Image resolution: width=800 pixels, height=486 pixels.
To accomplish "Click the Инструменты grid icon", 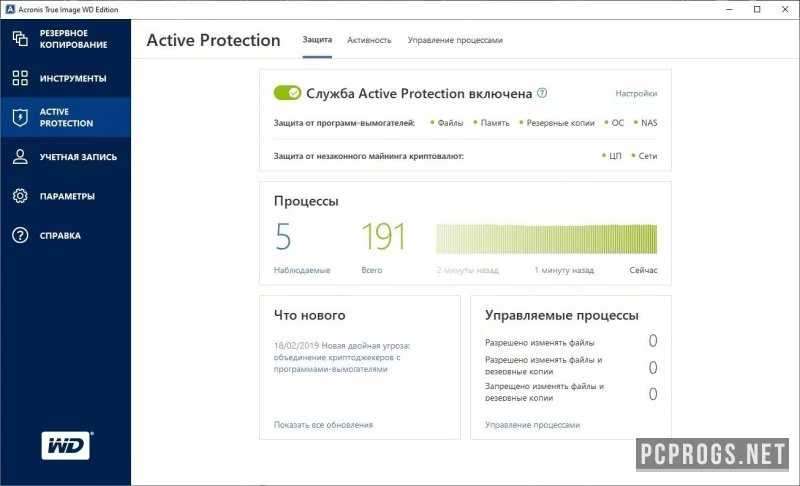I will click(x=20, y=78).
